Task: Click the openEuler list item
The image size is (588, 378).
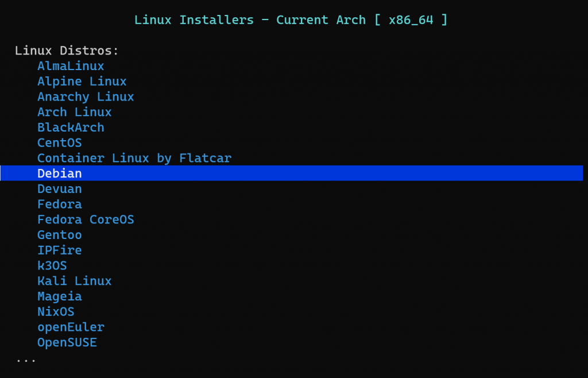Action: [71, 327]
